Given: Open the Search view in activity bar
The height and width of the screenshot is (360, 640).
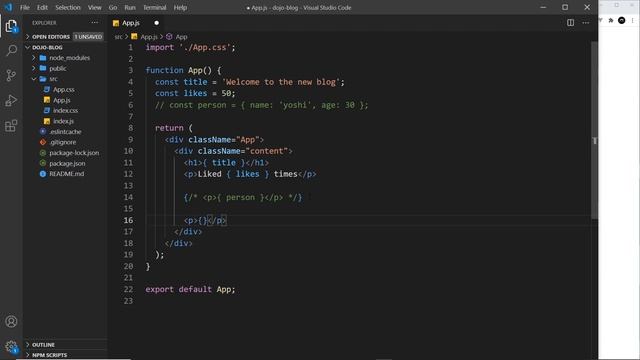Looking at the screenshot, I should [11, 51].
